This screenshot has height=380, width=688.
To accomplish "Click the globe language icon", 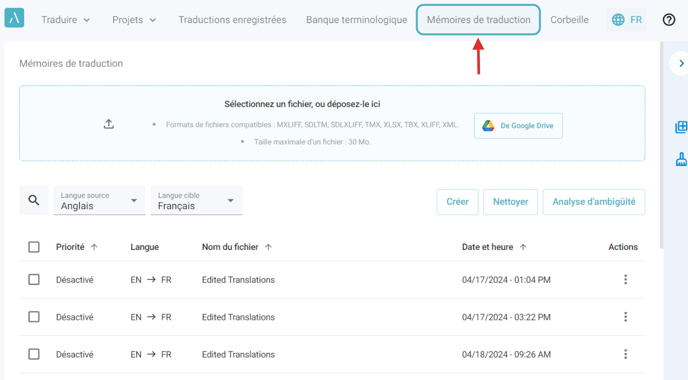I will 618,20.
